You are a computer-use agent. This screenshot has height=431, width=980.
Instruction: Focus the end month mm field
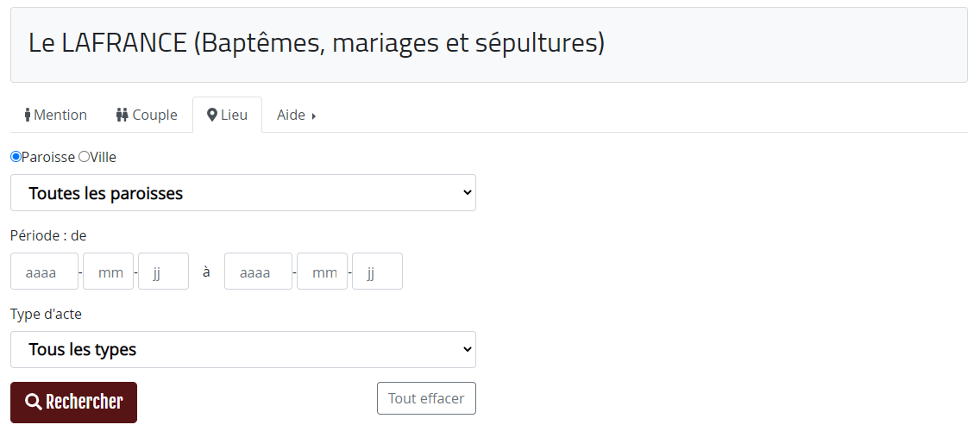click(322, 271)
